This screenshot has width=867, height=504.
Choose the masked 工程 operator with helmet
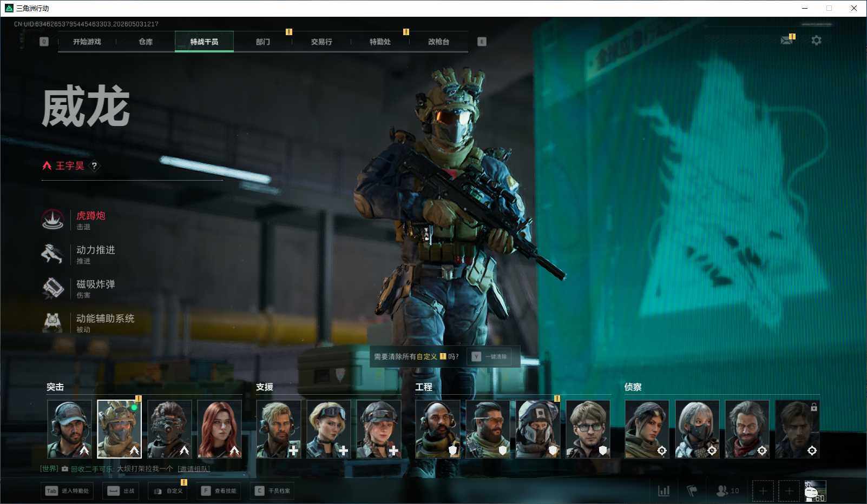click(x=538, y=429)
